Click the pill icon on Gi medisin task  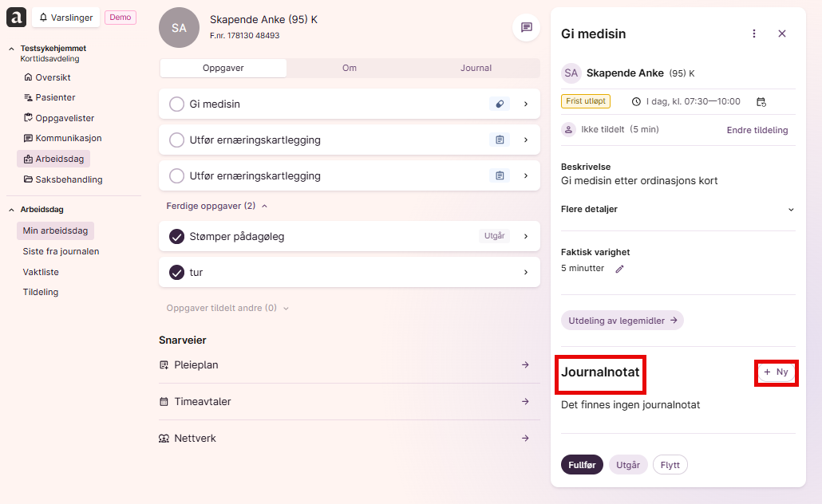point(500,104)
